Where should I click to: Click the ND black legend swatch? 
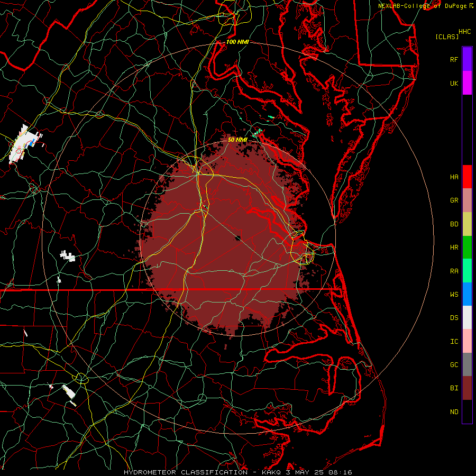467,411
